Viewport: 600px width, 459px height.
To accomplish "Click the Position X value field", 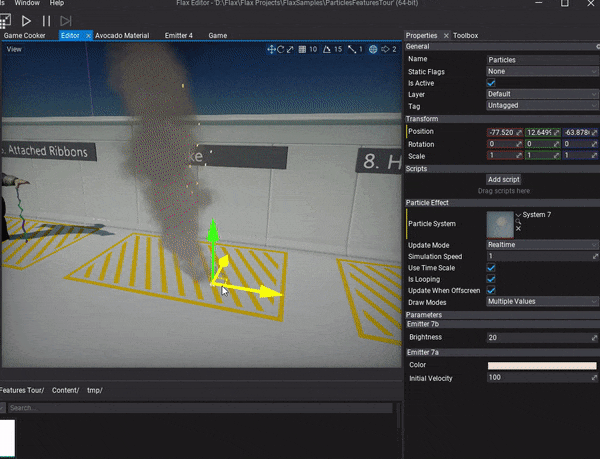I will [x=505, y=132].
